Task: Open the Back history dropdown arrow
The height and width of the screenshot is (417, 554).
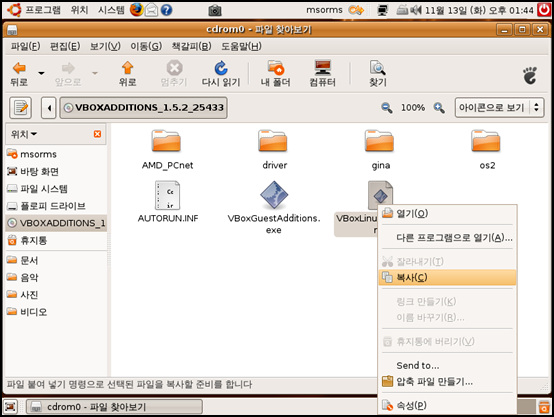Action: (x=41, y=73)
